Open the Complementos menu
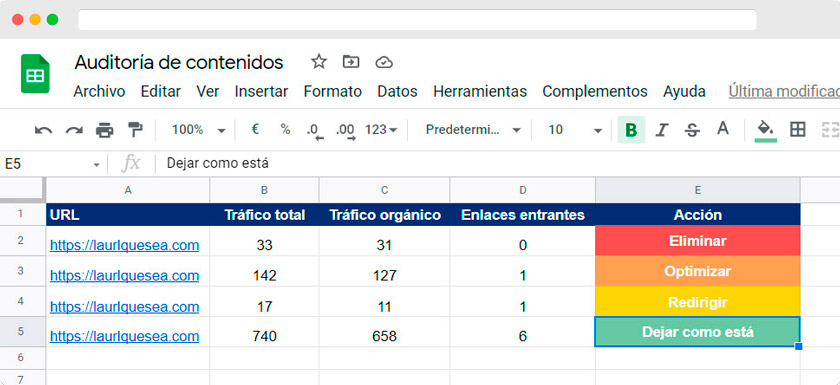The width and height of the screenshot is (840, 385). [x=595, y=92]
